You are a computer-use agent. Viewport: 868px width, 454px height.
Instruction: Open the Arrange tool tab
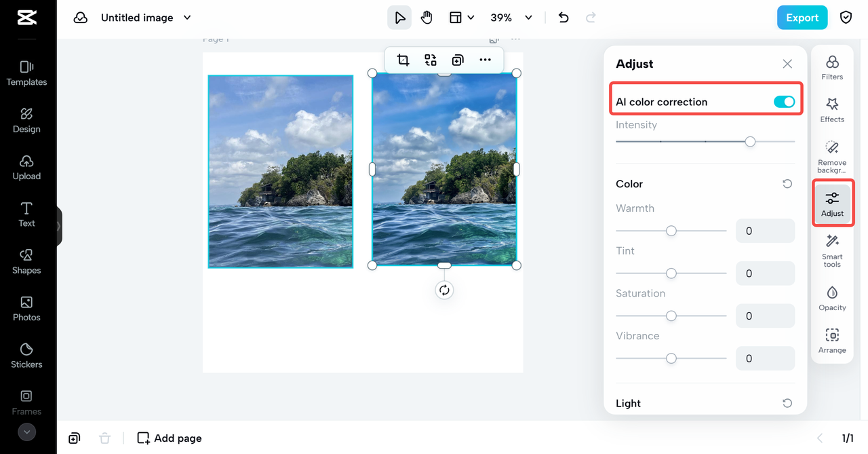[832, 341]
